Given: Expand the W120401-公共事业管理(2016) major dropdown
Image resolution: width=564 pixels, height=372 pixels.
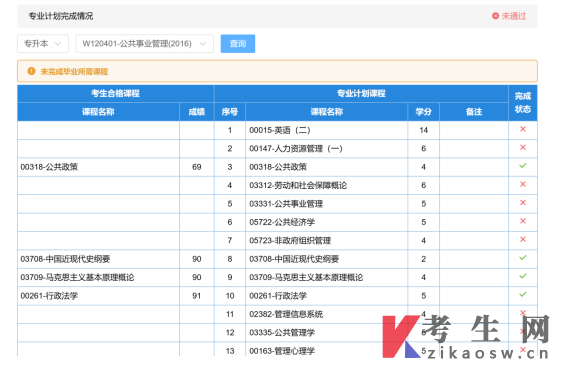Looking at the screenshot, I should 145,44.
